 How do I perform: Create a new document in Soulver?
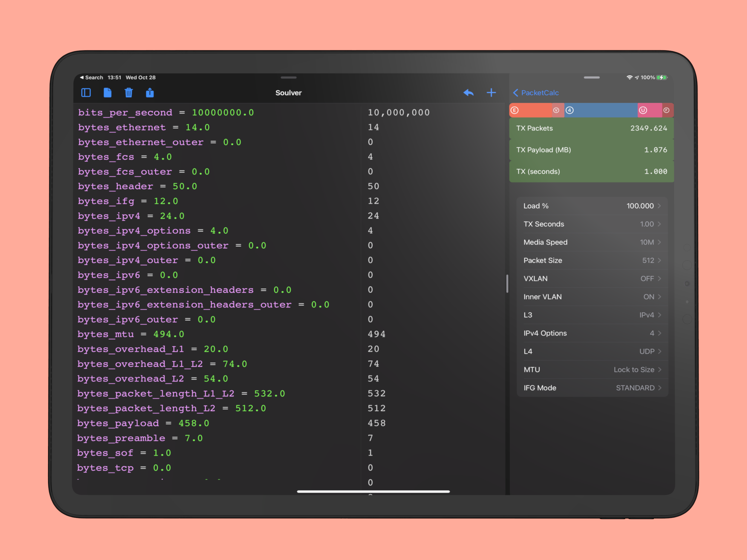click(x=107, y=93)
